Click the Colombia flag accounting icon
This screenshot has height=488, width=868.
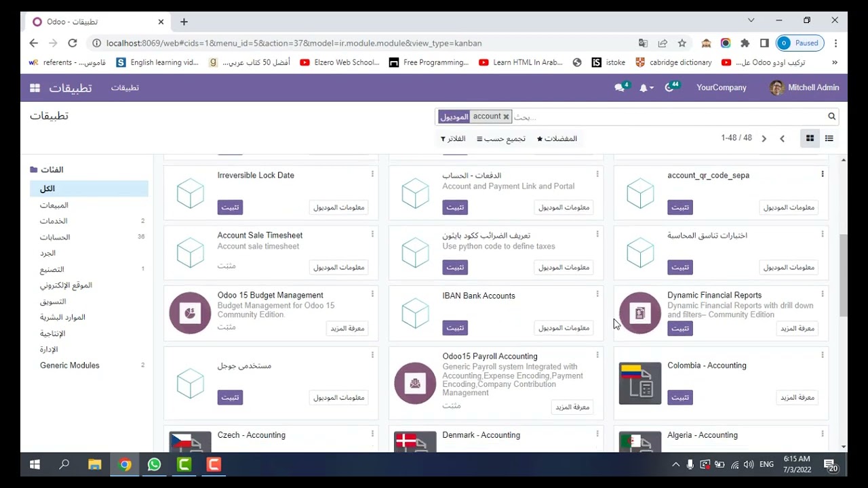(x=640, y=383)
